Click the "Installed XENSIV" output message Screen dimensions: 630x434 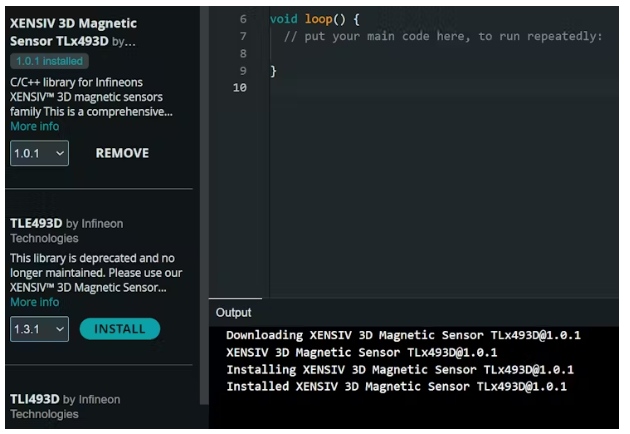click(x=396, y=386)
